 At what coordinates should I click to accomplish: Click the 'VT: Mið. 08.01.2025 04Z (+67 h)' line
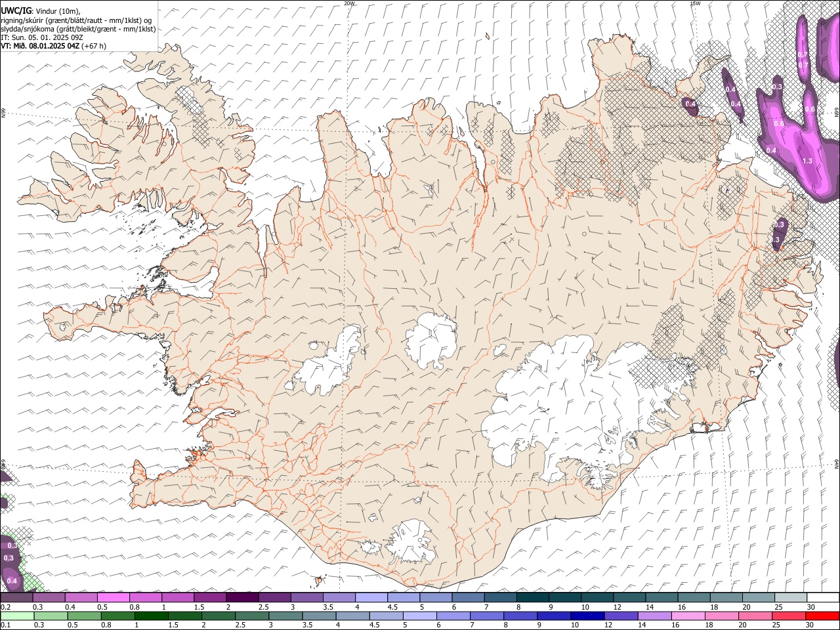pyautogui.click(x=53, y=46)
